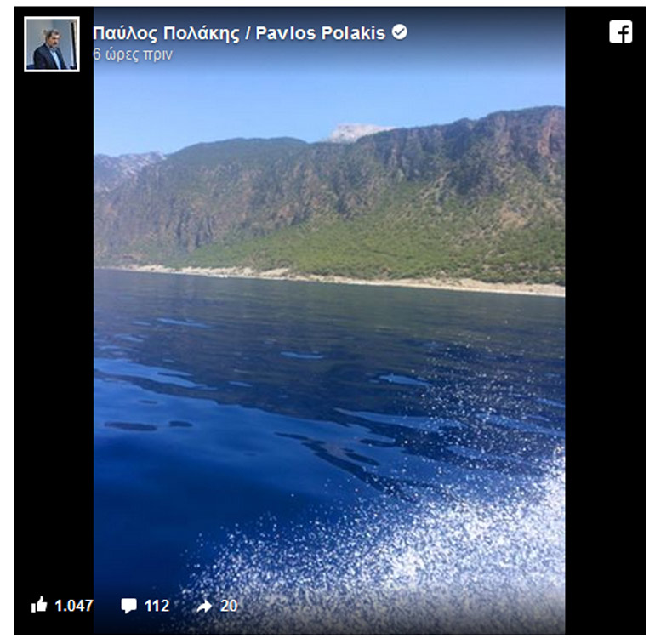Click the left black letterbox bar
Image resolution: width=655 pixels, height=644 pixels.
click(53, 340)
